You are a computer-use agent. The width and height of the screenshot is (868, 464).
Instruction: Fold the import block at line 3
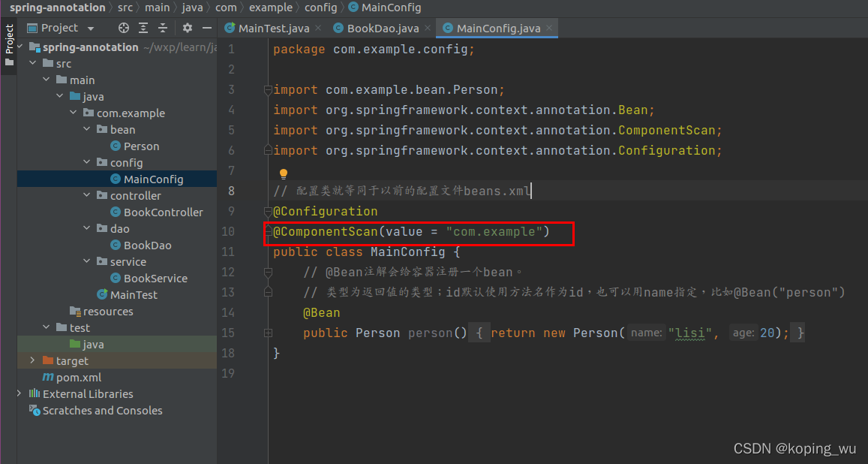268,89
